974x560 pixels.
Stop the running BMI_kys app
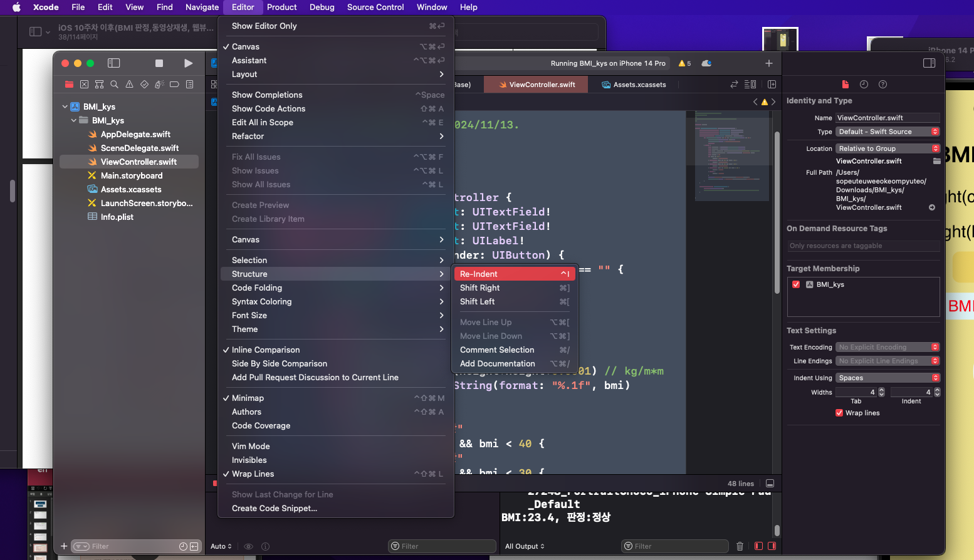pyautogui.click(x=159, y=63)
